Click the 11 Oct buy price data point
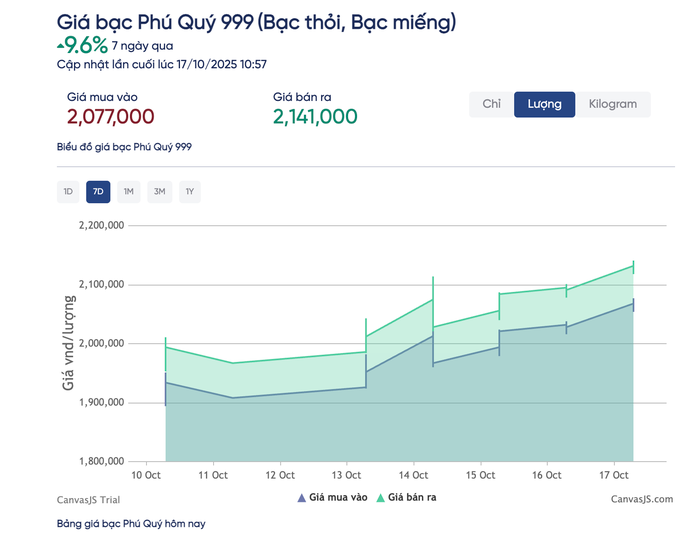698x538 pixels. click(233, 398)
